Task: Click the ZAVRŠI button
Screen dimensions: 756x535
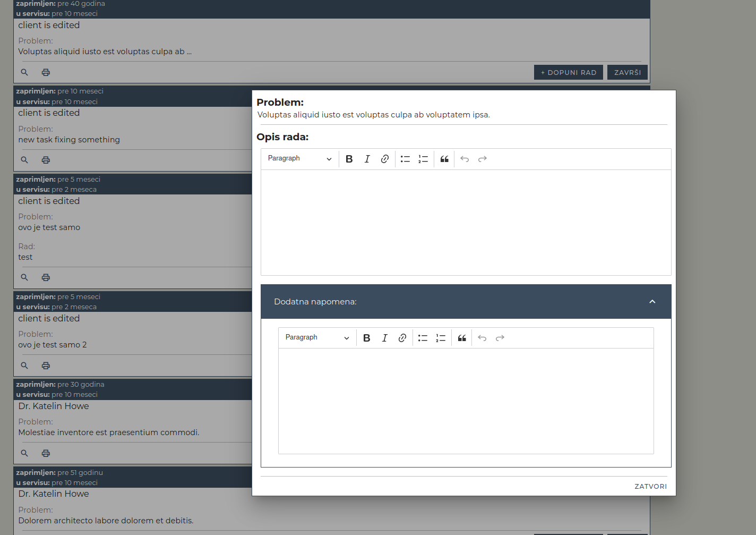Action: pos(627,72)
